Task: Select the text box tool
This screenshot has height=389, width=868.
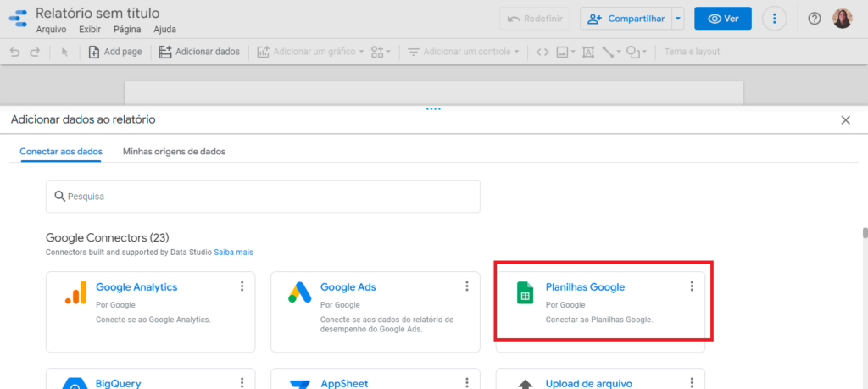Action: coord(588,52)
